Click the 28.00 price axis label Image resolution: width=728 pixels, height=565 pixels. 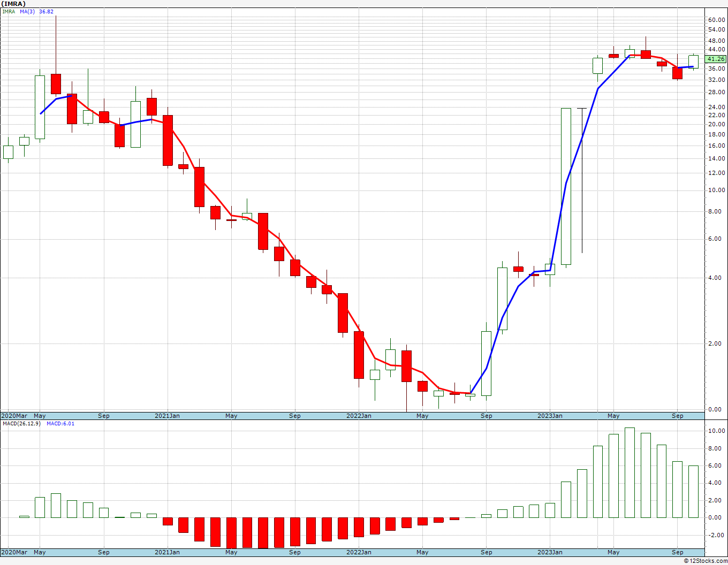point(716,92)
